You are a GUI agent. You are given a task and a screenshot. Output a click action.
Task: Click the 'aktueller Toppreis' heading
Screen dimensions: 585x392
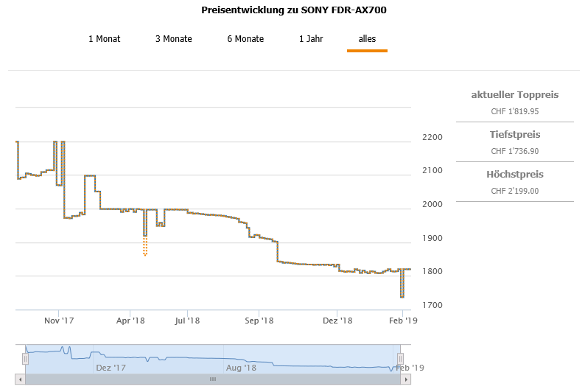(x=515, y=95)
